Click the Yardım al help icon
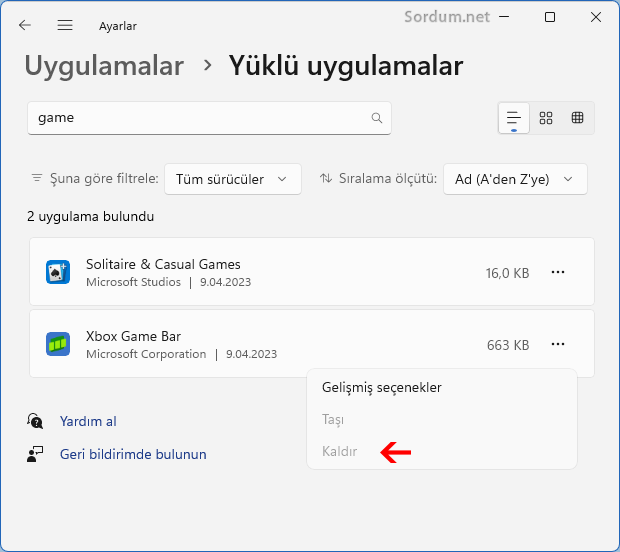The image size is (620, 552). point(35,421)
